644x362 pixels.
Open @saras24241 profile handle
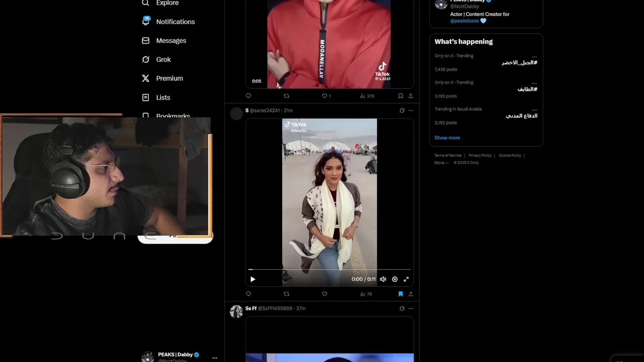[x=265, y=111]
